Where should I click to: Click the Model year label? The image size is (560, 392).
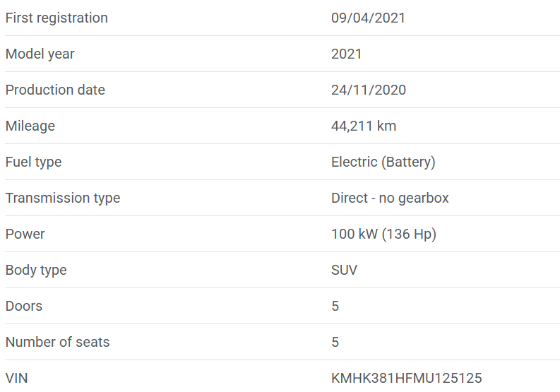pyautogui.click(x=40, y=54)
